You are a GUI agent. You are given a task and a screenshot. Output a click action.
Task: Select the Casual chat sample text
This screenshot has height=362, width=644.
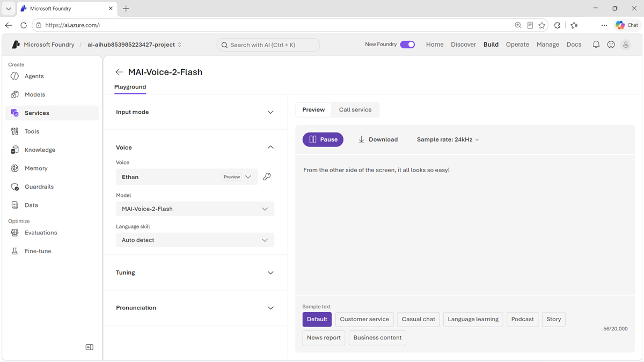pyautogui.click(x=419, y=319)
